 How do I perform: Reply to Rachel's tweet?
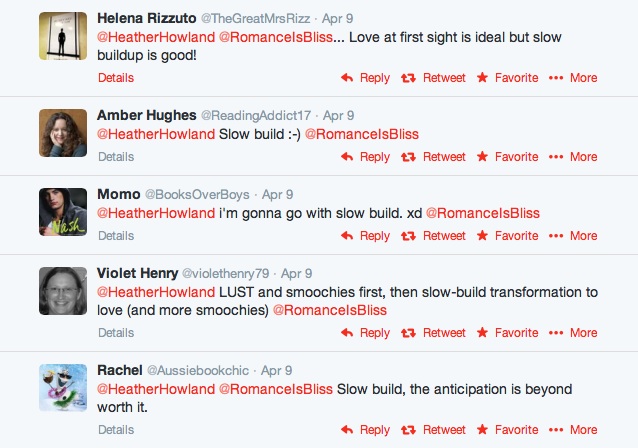365,430
